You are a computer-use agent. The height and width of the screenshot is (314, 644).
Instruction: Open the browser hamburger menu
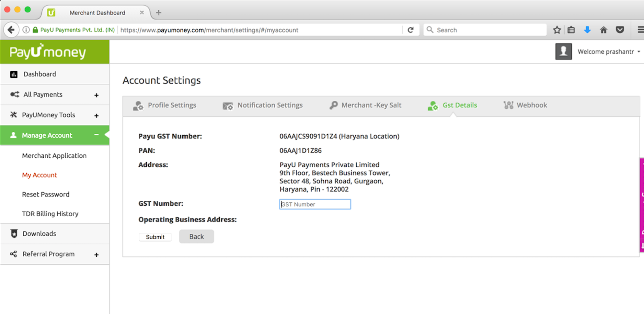pos(640,30)
